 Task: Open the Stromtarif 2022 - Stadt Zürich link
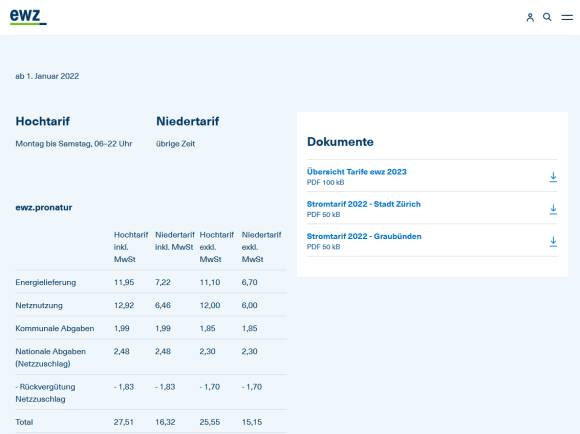click(x=364, y=204)
